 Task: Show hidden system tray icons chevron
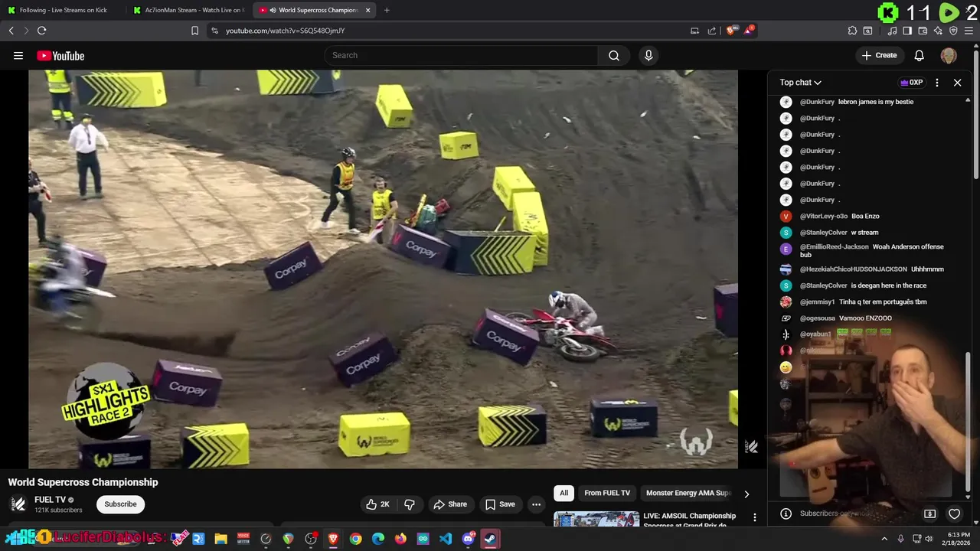(884, 539)
